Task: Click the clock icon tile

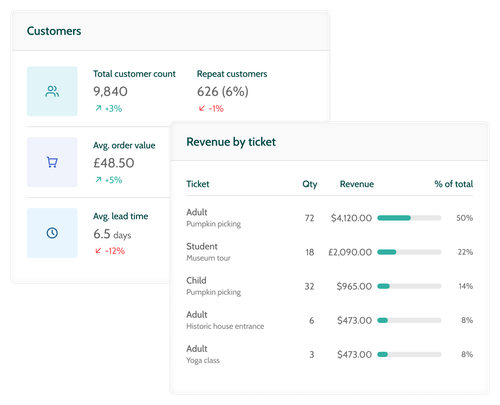Action: (52, 233)
